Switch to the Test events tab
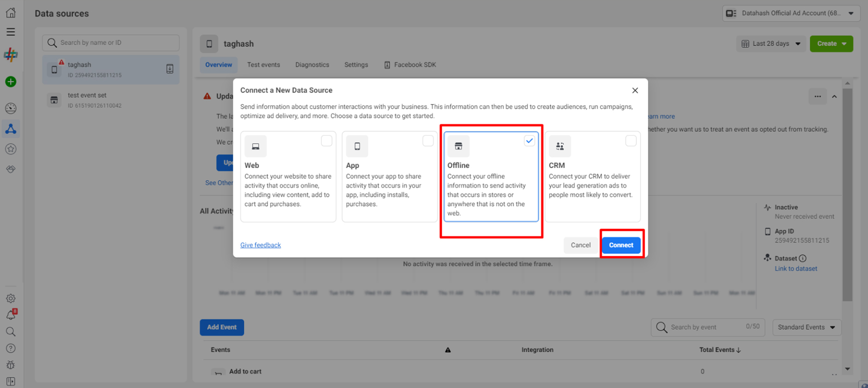 (x=264, y=65)
